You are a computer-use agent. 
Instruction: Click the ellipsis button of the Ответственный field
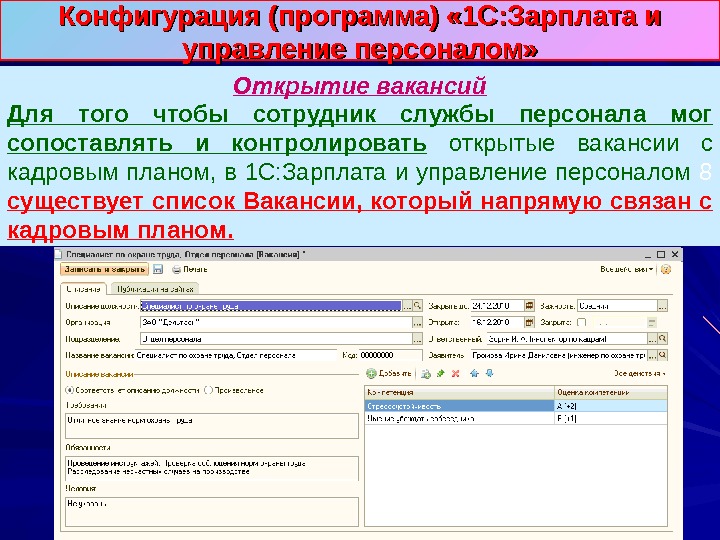pyautogui.click(x=652, y=339)
